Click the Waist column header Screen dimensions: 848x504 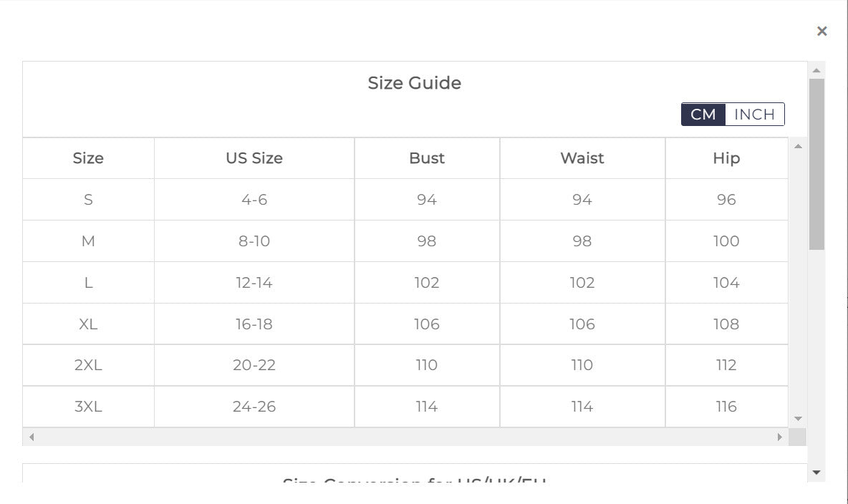[x=582, y=158]
